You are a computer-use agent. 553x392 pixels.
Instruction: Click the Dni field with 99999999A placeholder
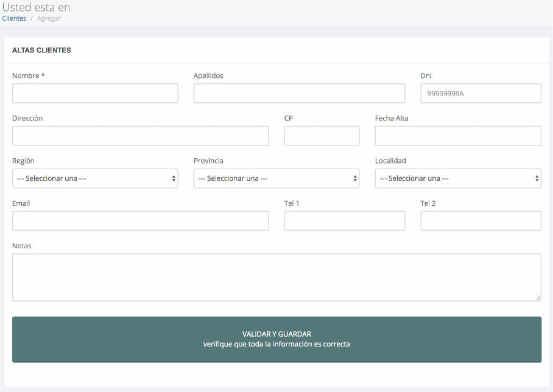pos(481,93)
